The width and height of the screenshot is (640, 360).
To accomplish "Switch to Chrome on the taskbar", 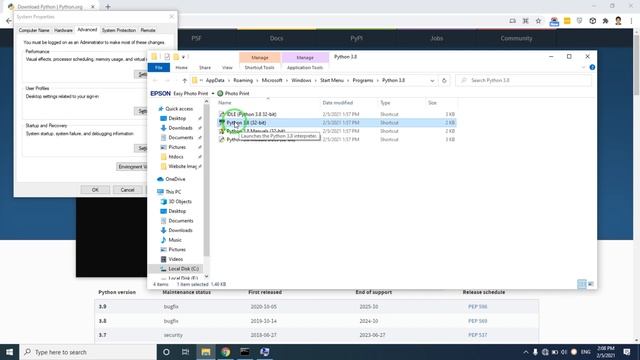I will (x=225, y=352).
